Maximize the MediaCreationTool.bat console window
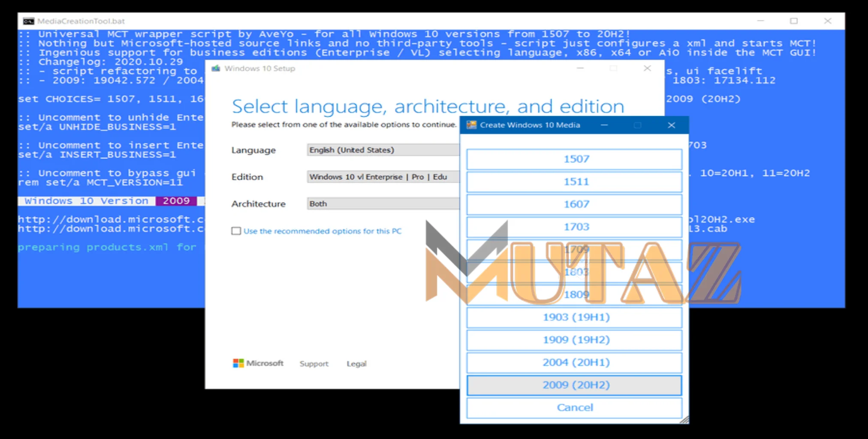868x439 pixels. (x=794, y=21)
